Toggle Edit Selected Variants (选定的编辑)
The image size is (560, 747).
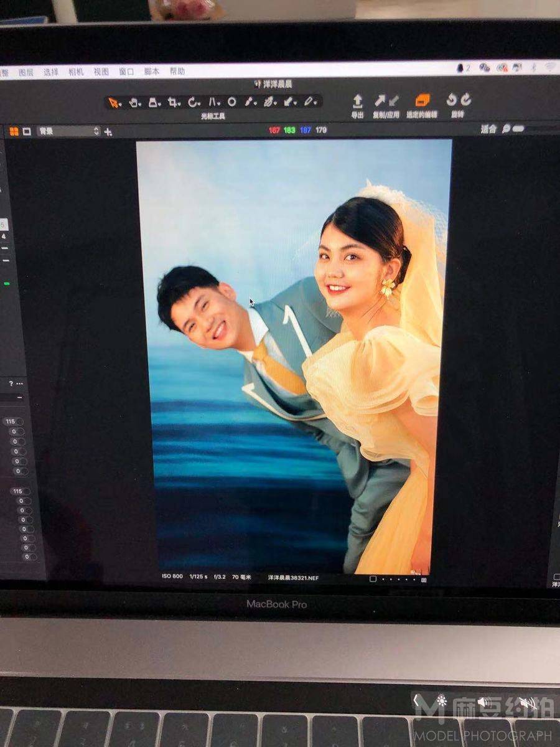[x=422, y=100]
